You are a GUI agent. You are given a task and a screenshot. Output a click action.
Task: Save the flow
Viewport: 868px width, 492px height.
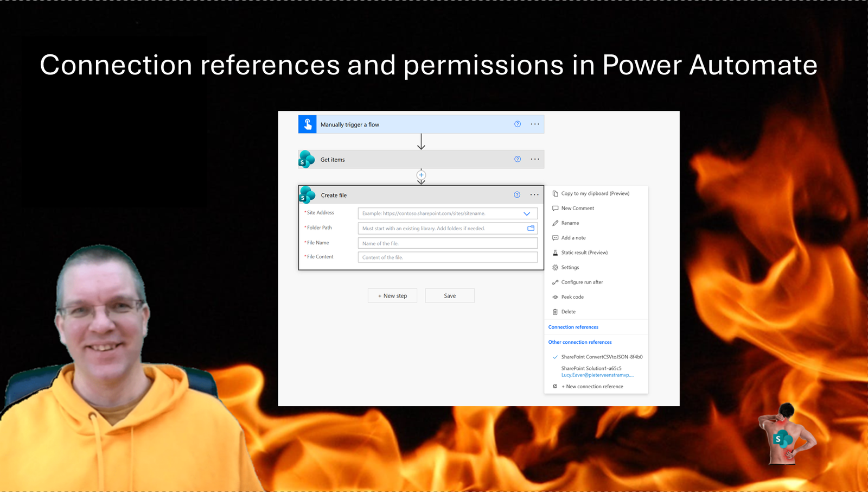(450, 296)
